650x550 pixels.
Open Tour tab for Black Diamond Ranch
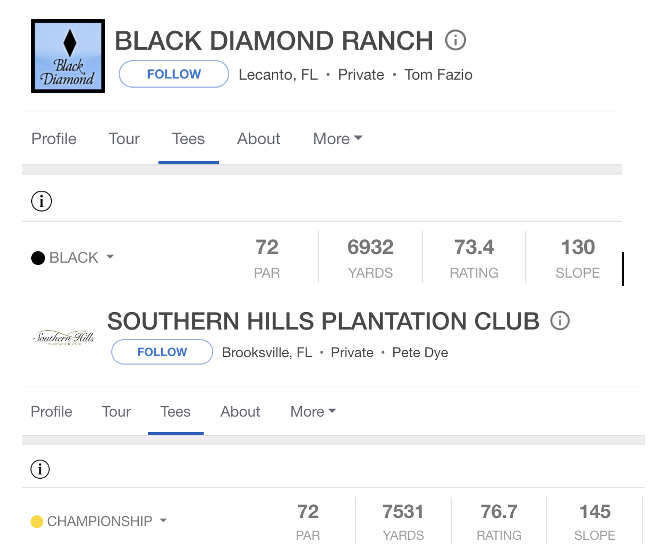[124, 139]
